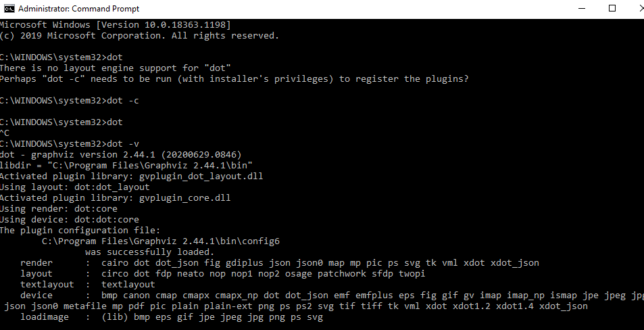Click the 'Perhaps dot -c needs to be run' line
Screen dimensions: 644x330
click(x=234, y=79)
